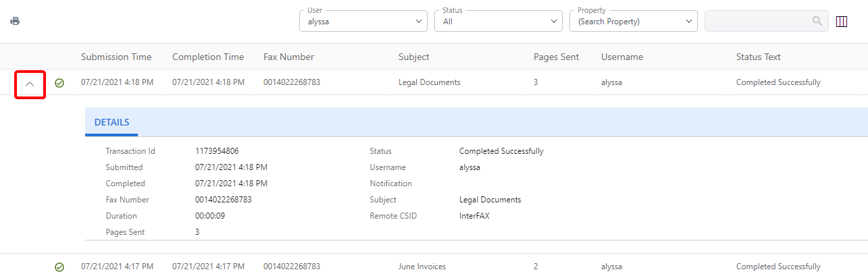Screen dimensions: 868x278
Task: Open the column chooser icon
Action: coord(842,22)
